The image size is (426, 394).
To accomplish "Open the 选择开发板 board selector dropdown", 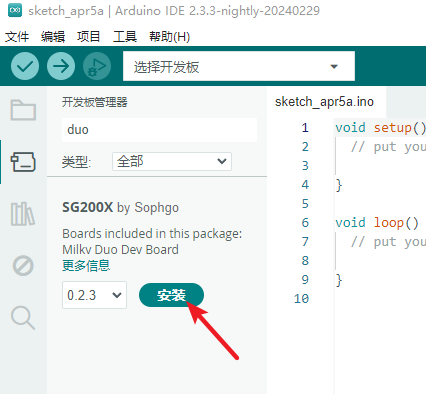I will (x=239, y=66).
